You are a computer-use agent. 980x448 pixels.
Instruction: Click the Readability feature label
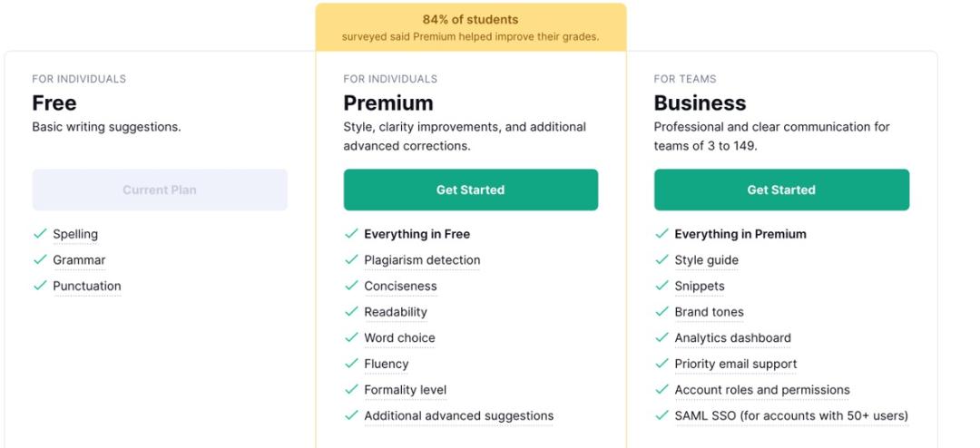pos(396,312)
